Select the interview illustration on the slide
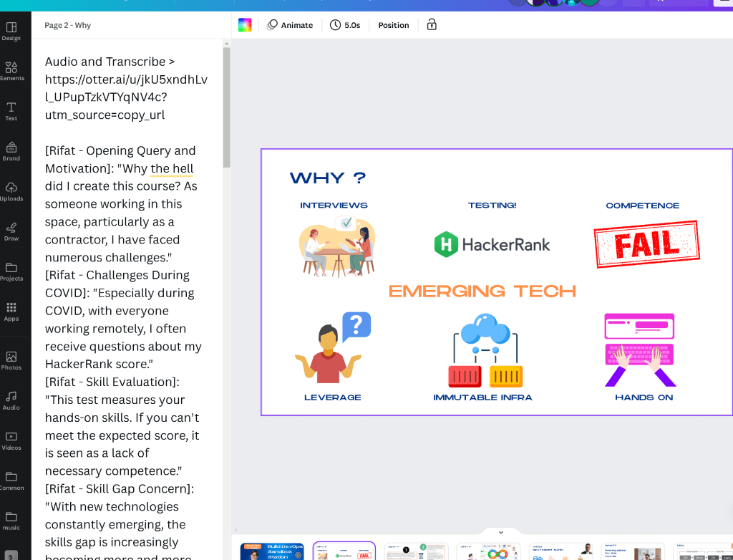733x560 pixels. pos(337,246)
